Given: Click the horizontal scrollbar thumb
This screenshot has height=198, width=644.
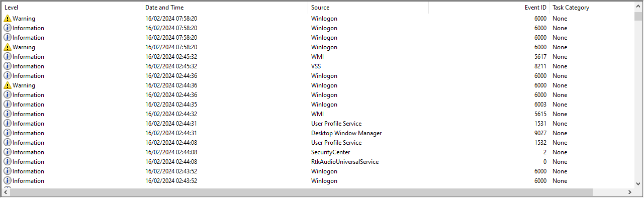Looking at the screenshot, I should tap(301, 192).
